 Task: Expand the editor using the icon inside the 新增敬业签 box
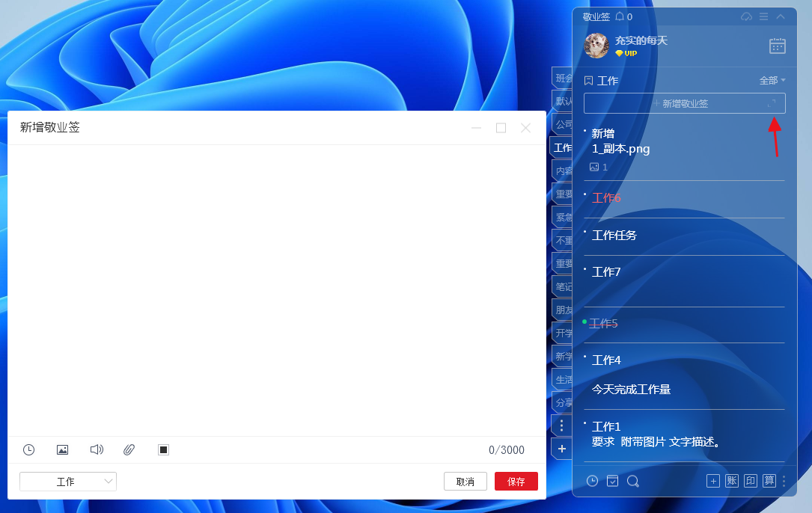(x=772, y=103)
